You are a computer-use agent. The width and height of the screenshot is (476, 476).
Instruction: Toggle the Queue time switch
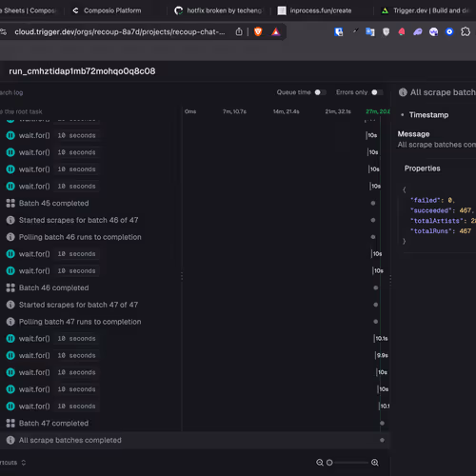click(x=320, y=92)
